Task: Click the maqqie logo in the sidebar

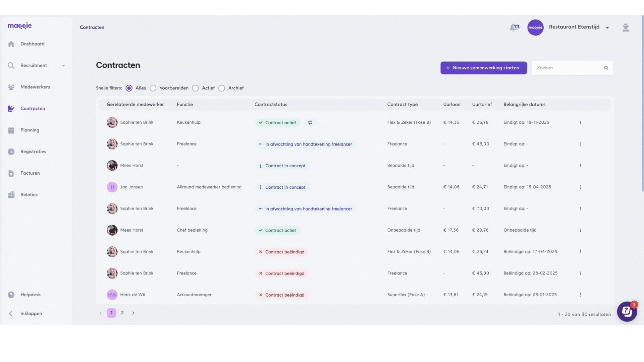Action: [x=20, y=26]
